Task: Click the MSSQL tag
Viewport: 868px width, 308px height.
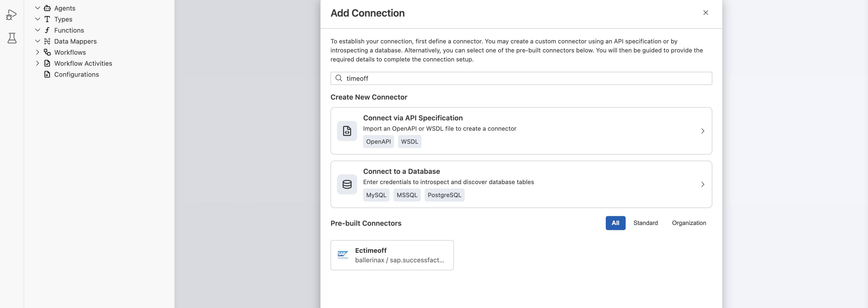Action: pyautogui.click(x=407, y=195)
